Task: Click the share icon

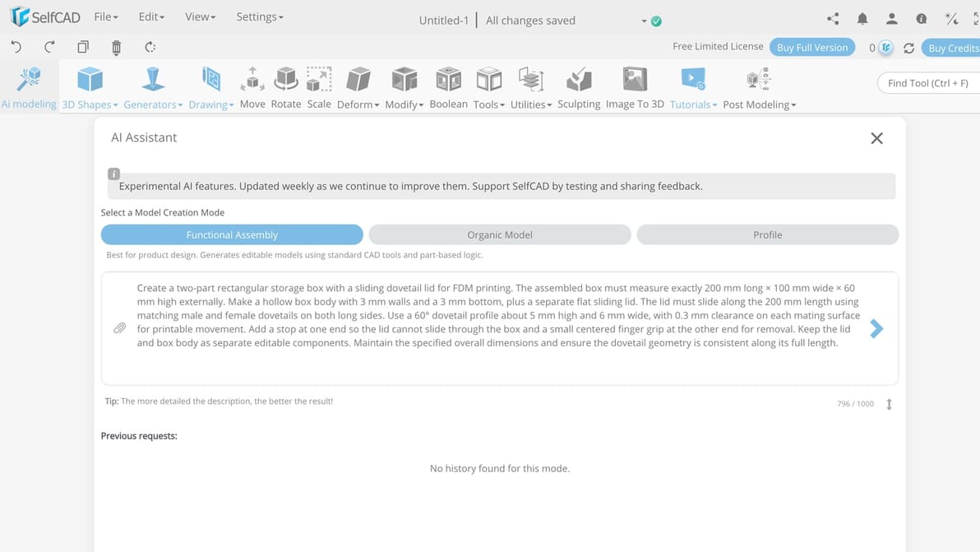Action: pyautogui.click(x=833, y=19)
